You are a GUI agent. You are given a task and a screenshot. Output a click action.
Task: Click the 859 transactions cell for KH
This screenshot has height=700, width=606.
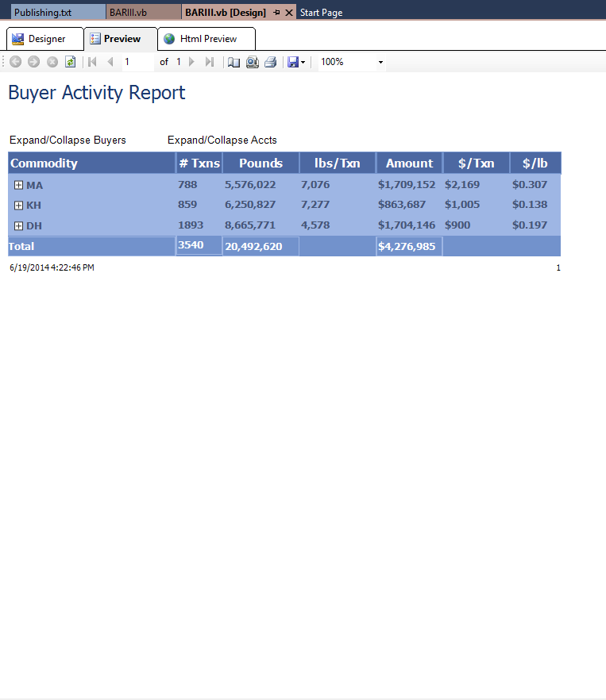(187, 205)
